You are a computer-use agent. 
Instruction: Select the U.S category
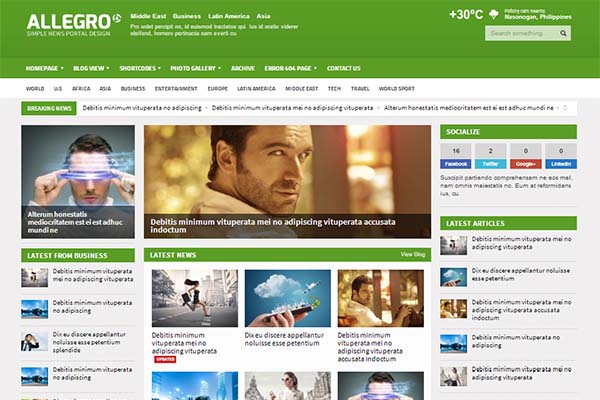(x=57, y=88)
